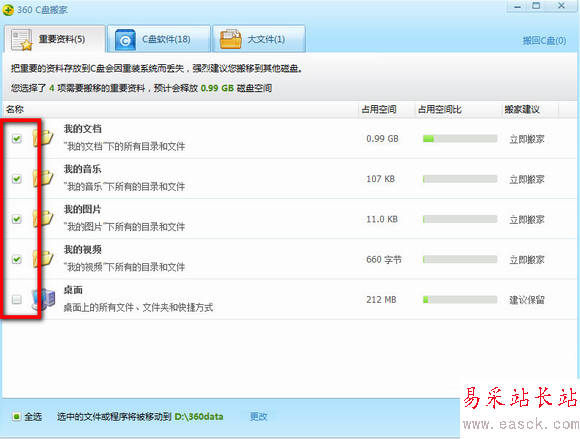The width and height of the screenshot is (580, 439).
Task: Select the 桌面 row title
Action: tap(73, 290)
